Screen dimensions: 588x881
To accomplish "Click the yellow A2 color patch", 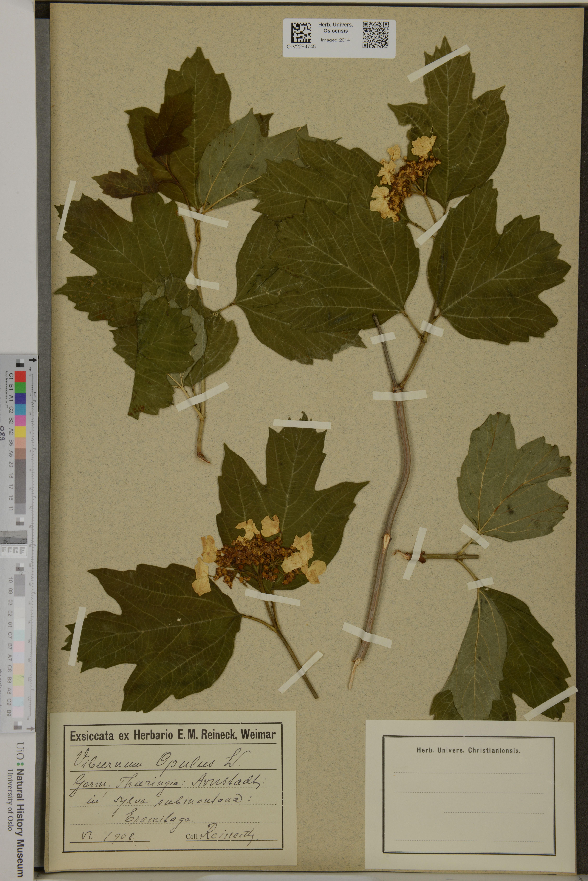I will tap(20, 432).
